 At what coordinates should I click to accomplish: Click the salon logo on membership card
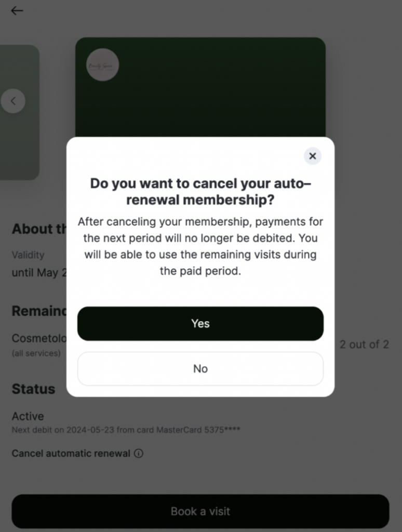(x=102, y=65)
